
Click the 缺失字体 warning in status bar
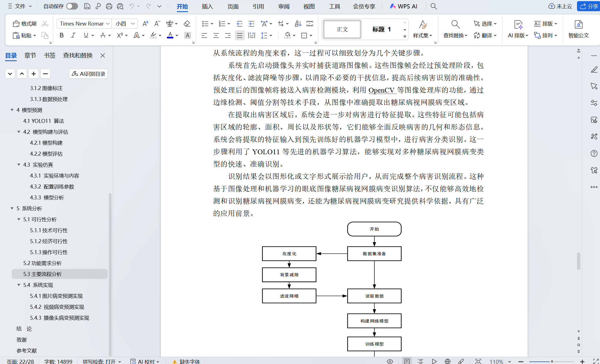(x=186, y=361)
